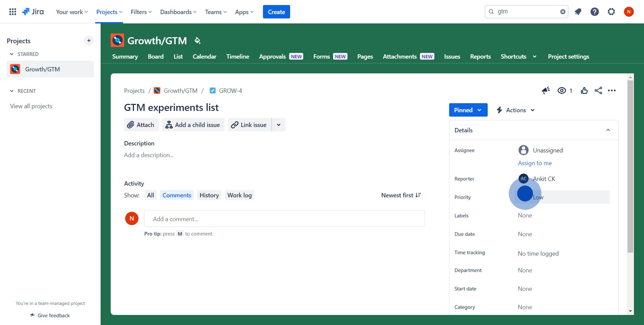Open Teams menu
The width and height of the screenshot is (644, 325).
(216, 12)
